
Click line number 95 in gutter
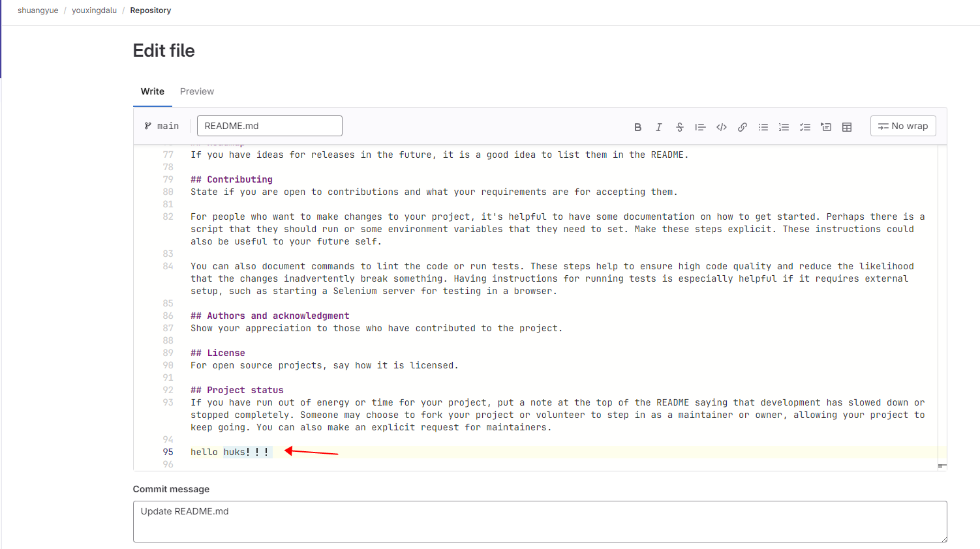168,452
